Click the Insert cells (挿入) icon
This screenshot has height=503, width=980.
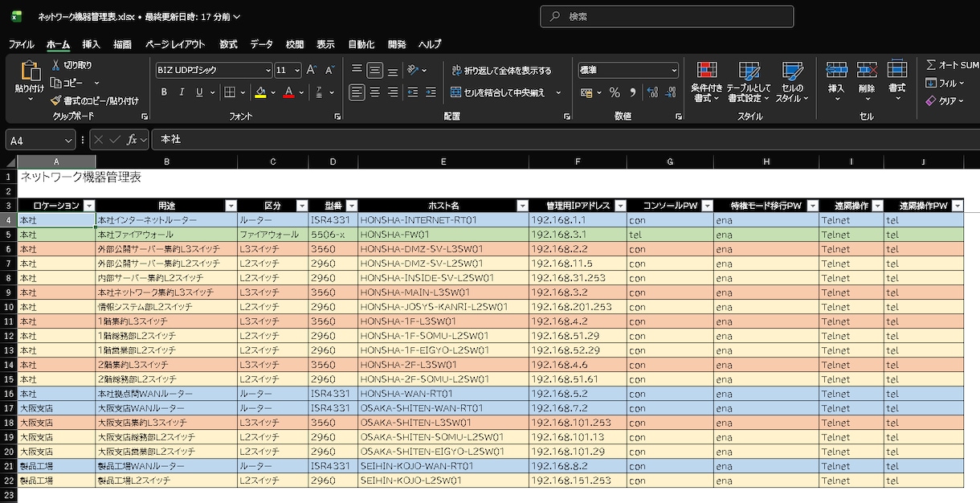[836, 71]
